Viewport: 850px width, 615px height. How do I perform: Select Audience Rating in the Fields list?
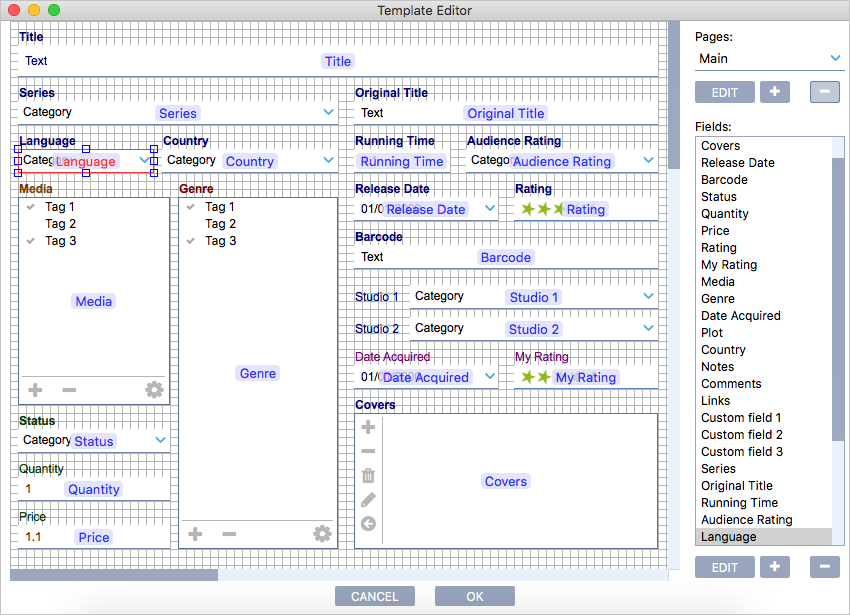[x=764, y=520]
